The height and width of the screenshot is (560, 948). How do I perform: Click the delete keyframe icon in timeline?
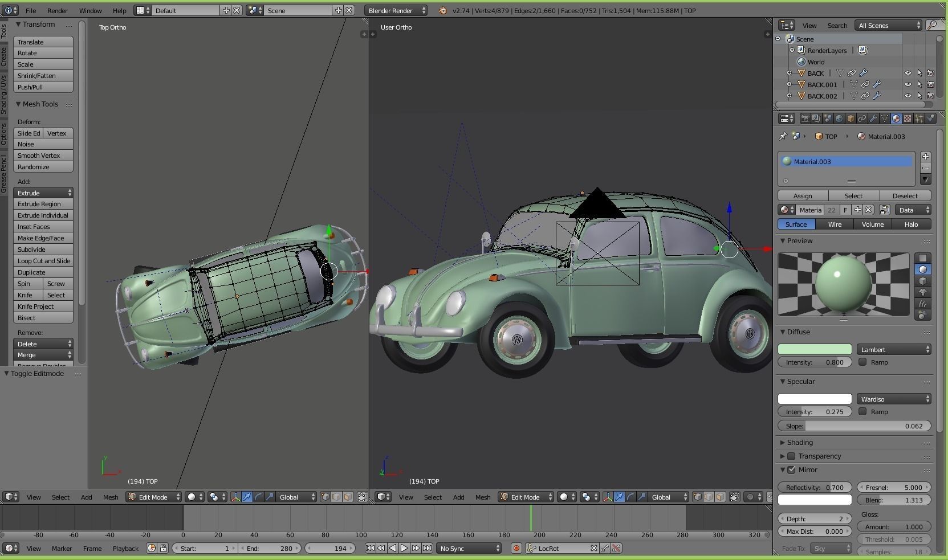coord(616,548)
